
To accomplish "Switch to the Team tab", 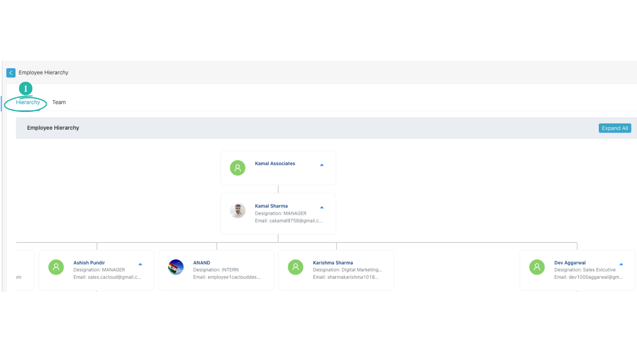I will tap(59, 102).
